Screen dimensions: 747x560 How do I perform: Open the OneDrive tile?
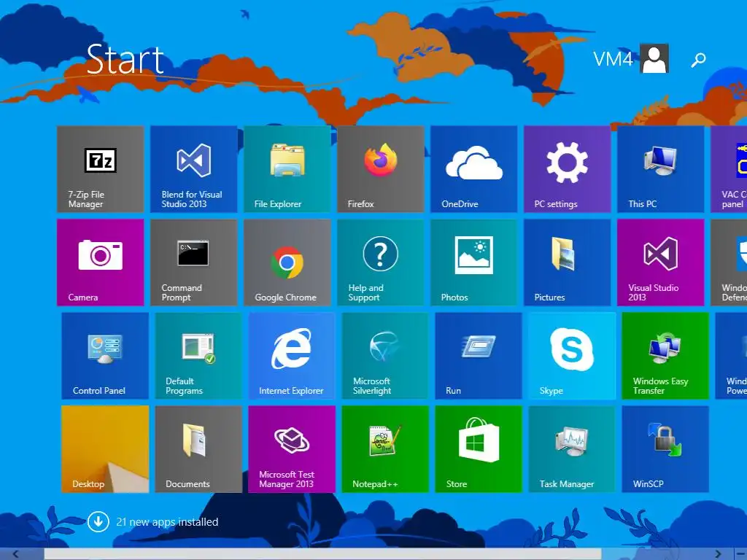click(473, 168)
